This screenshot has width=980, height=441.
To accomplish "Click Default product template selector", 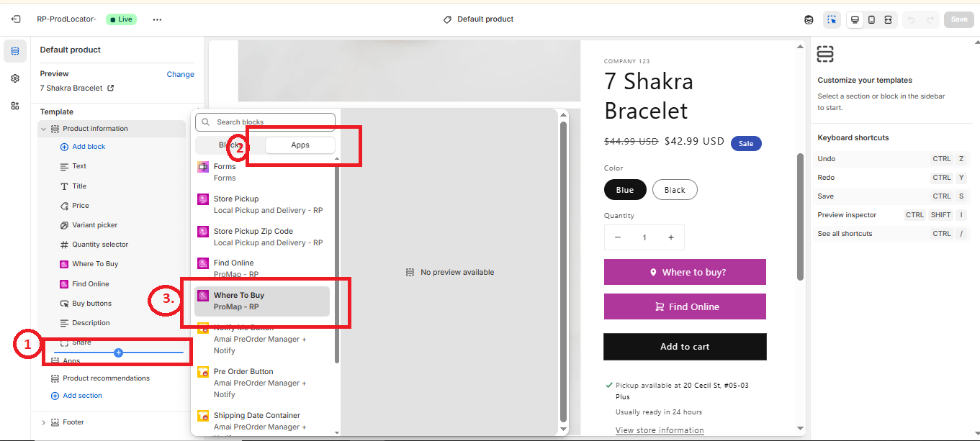I will (x=479, y=19).
